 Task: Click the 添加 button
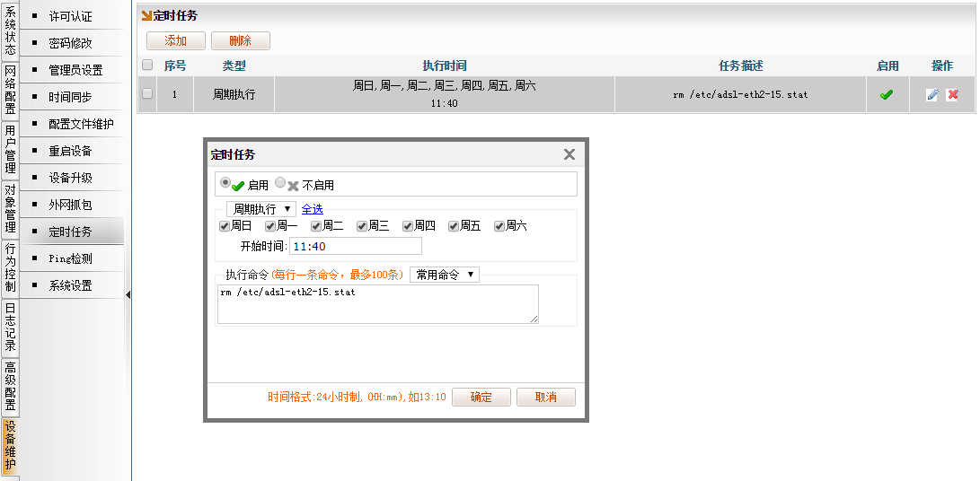(176, 41)
